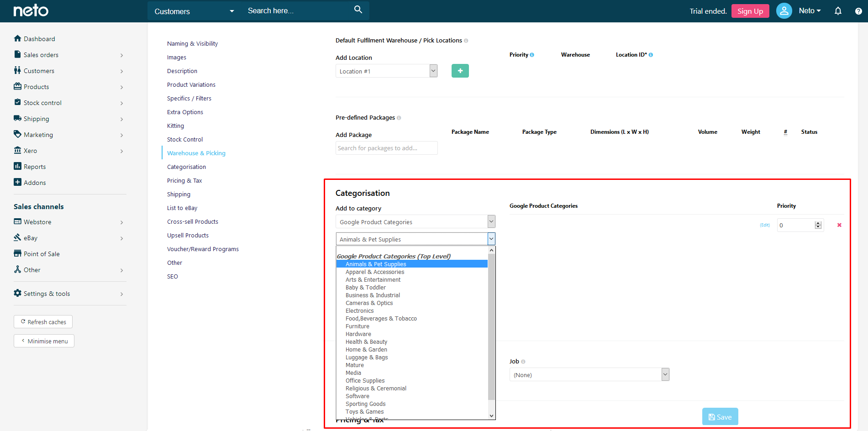
Task: Go to List to eBay section
Action: pyautogui.click(x=182, y=208)
